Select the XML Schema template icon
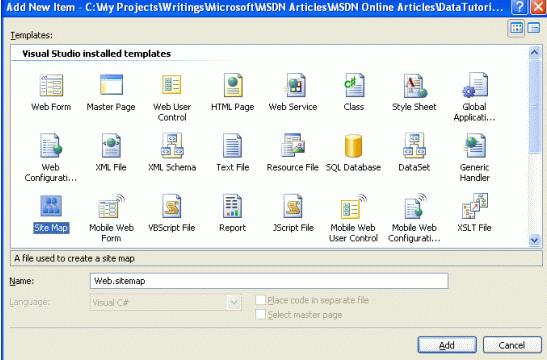 coord(172,145)
